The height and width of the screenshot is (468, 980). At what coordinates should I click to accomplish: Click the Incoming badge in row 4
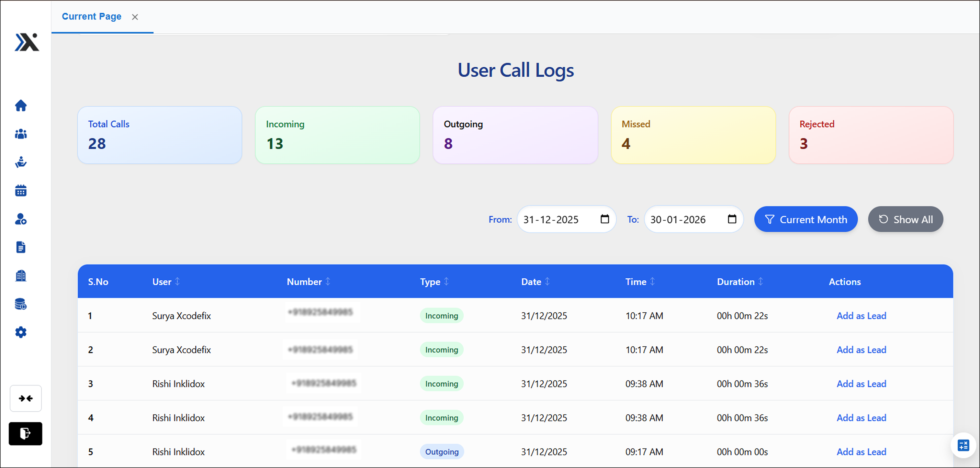coord(442,418)
